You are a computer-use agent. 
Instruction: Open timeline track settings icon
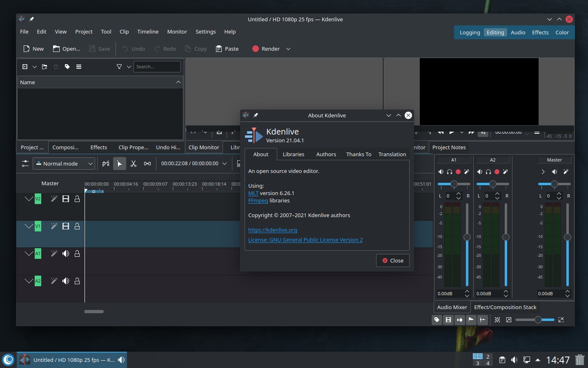pos(25,164)
